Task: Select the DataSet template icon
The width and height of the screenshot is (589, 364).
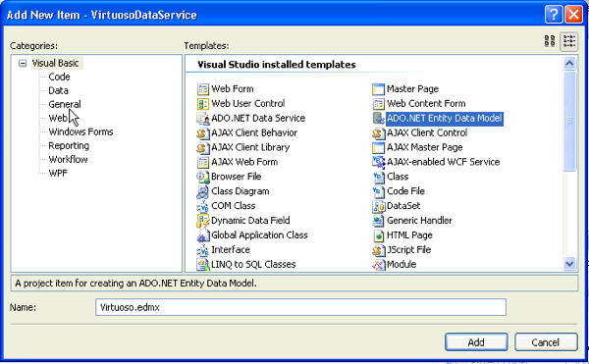Action: [378, 206]
